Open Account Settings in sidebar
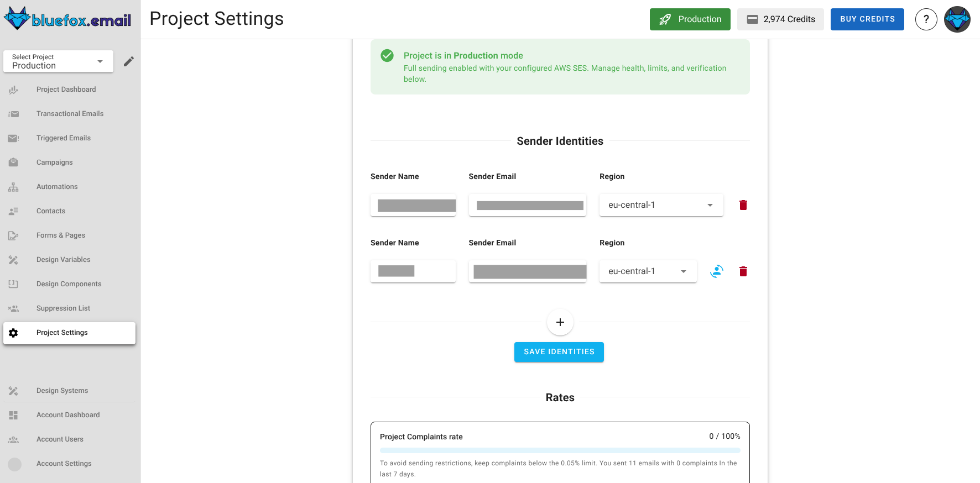 64,464
